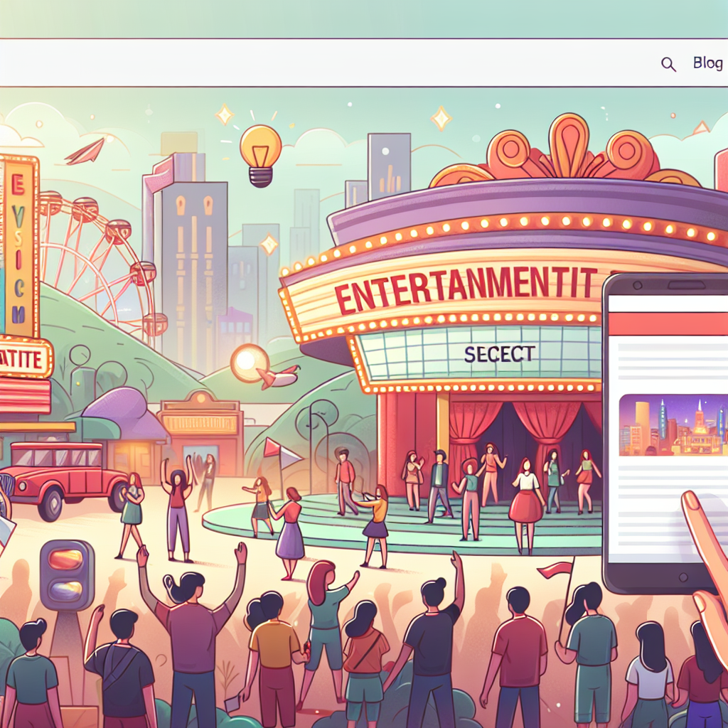Click the small orange storefront building
This screenshot has height=728, width=728.
pos(200,434)
